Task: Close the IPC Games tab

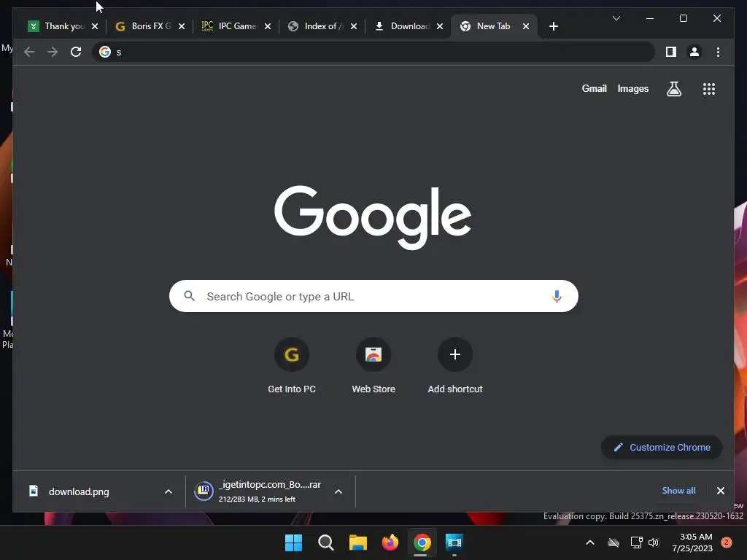Action: pos(267,26)
